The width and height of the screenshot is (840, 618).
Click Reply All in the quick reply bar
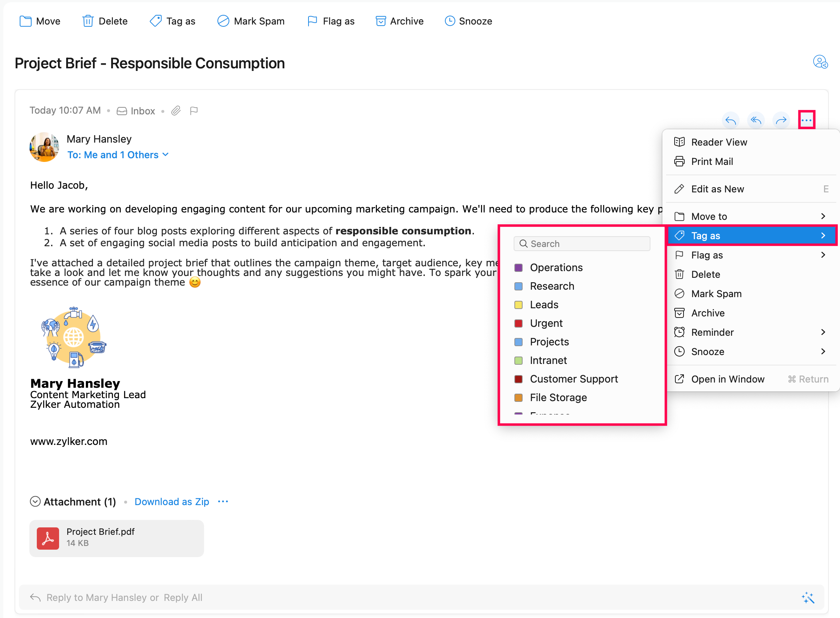click(x=183, y=598)
